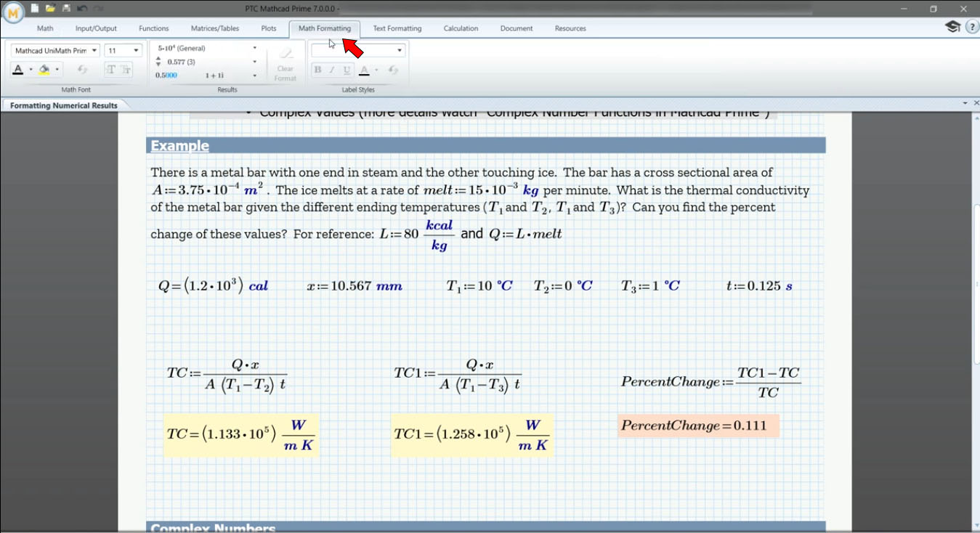Viewport: 980px width, 533px height.
Task: Open the Matrices/Tables tab
Action: [215, 28]
